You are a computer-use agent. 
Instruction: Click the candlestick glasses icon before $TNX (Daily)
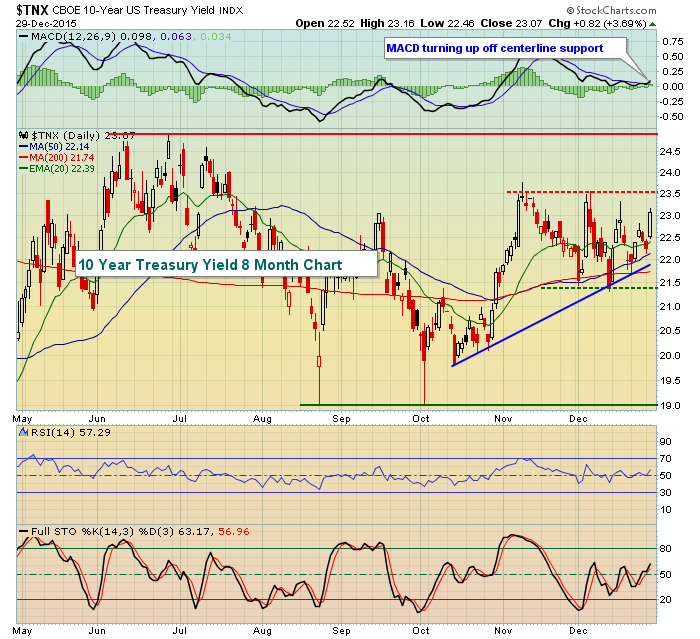pos(23,135)
